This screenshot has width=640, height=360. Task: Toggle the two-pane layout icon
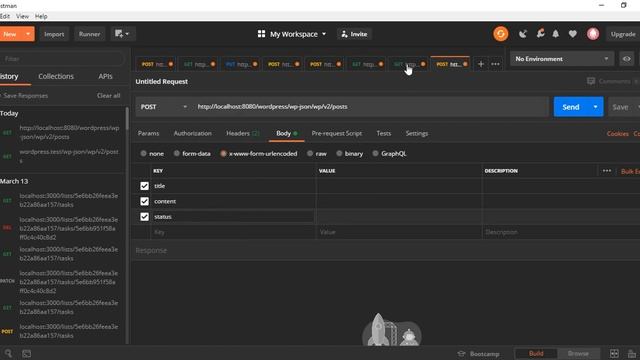coord(614,353)
